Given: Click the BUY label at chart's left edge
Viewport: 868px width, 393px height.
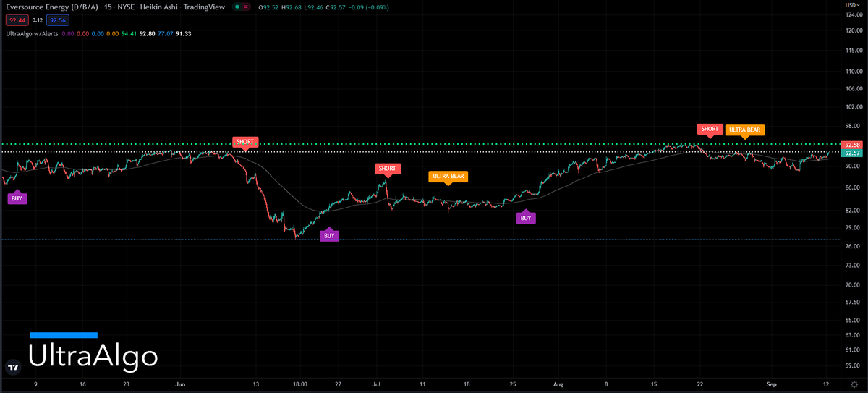Looking at the screenshot, I should (17, 198).
